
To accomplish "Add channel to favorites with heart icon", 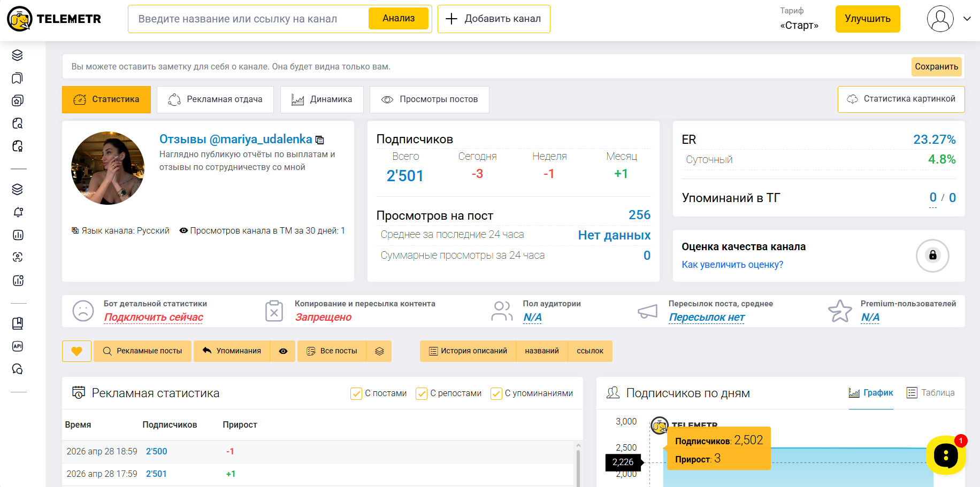I will point(76,351).
